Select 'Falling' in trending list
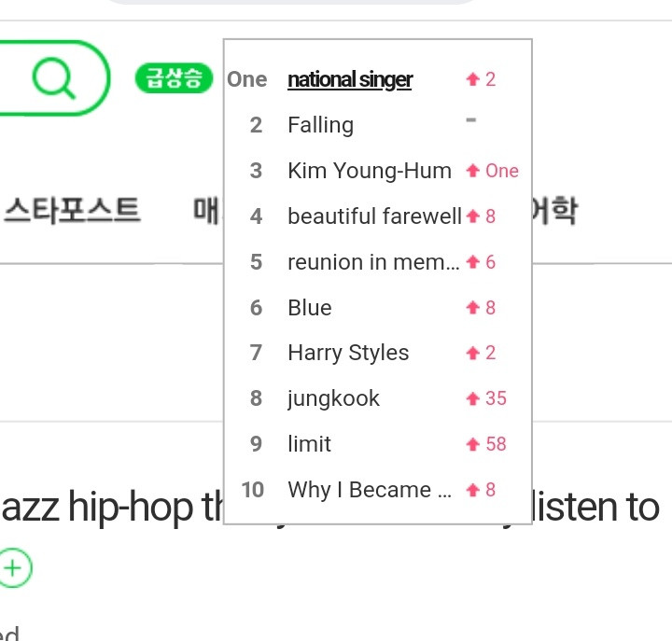The width and height of the screenshot is (672, 641). 320,125
